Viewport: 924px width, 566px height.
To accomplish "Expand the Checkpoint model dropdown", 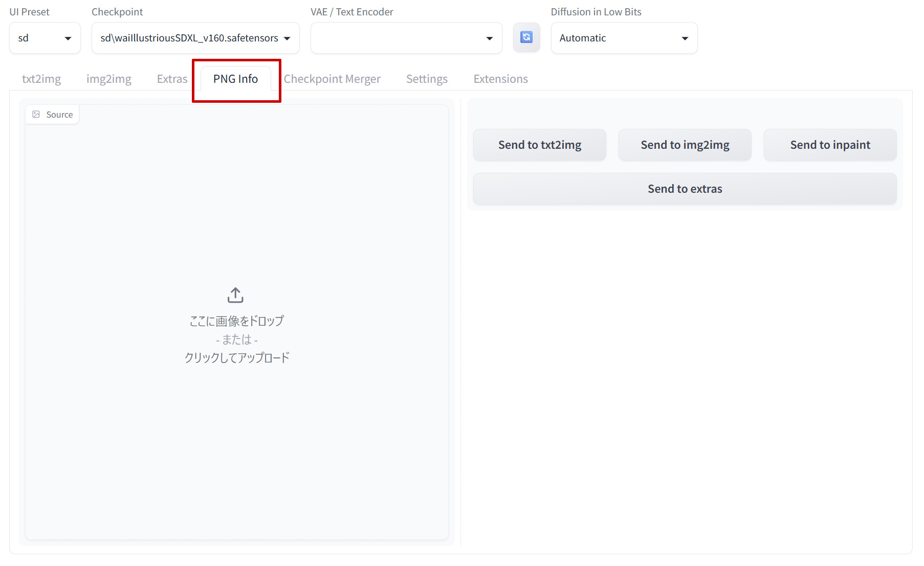I will pyautogui.click(x=195, y=38).
